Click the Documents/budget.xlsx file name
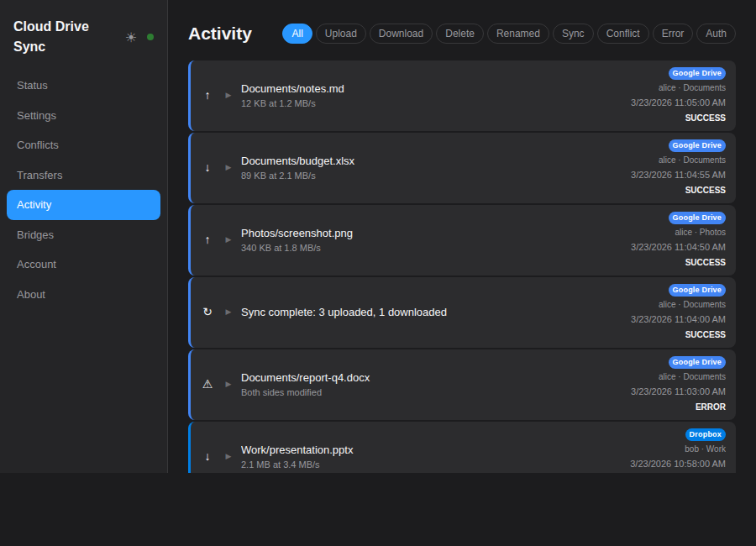Viewport: 756px width, 546px height. point(297,161)
